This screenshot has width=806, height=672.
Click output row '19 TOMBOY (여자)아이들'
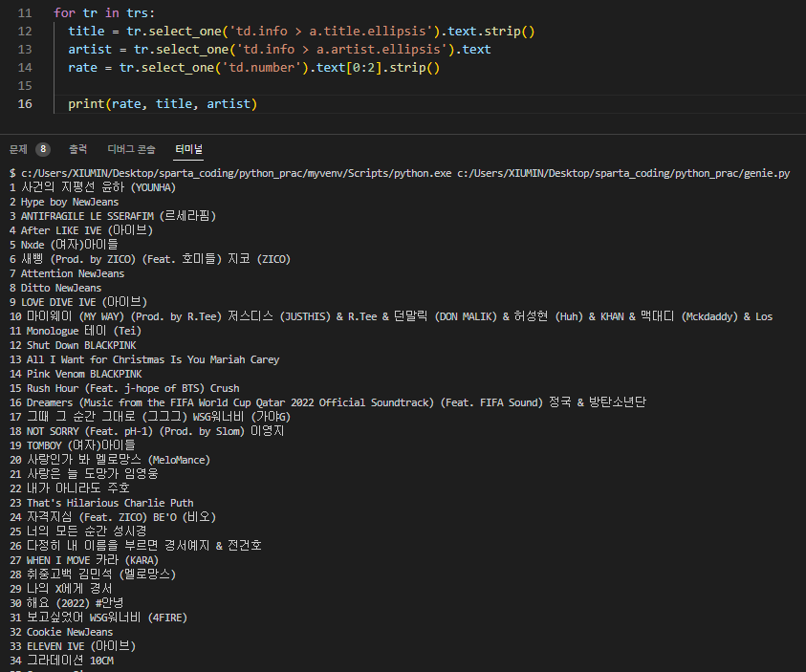click(x=73, y=446)
